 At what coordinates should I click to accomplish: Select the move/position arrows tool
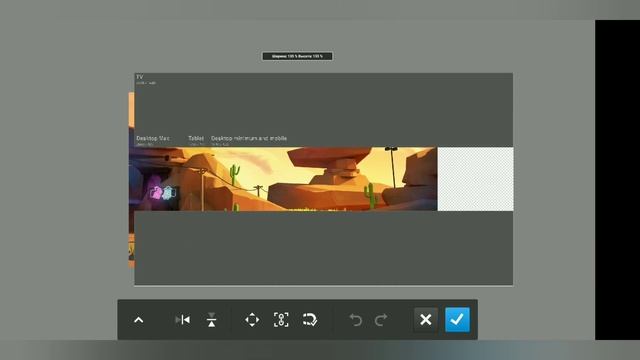pos(252,320)
